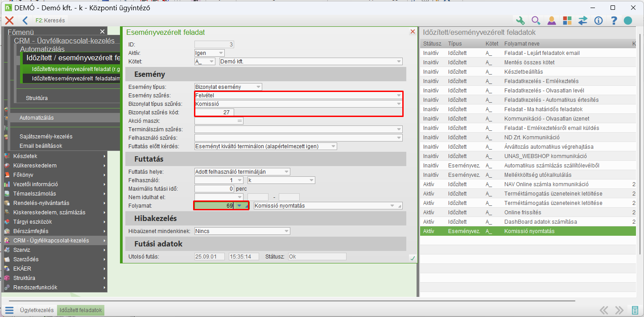
Task: Click the Akció maszk field
Action: click(219, 121)
